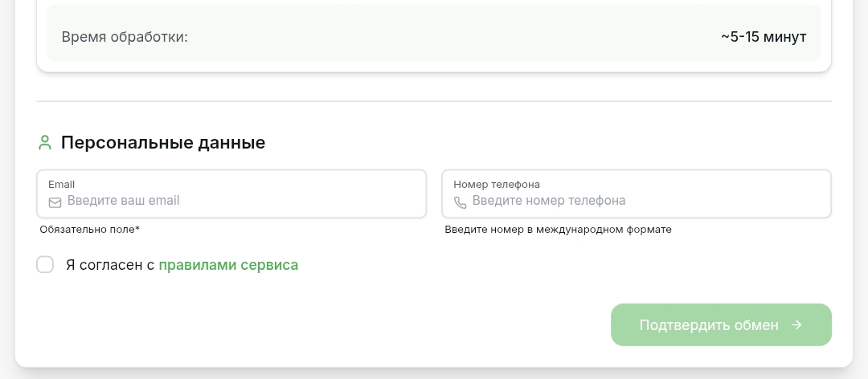Click the international format hint text
Screen dimensions: 868x379
(559, 230)
